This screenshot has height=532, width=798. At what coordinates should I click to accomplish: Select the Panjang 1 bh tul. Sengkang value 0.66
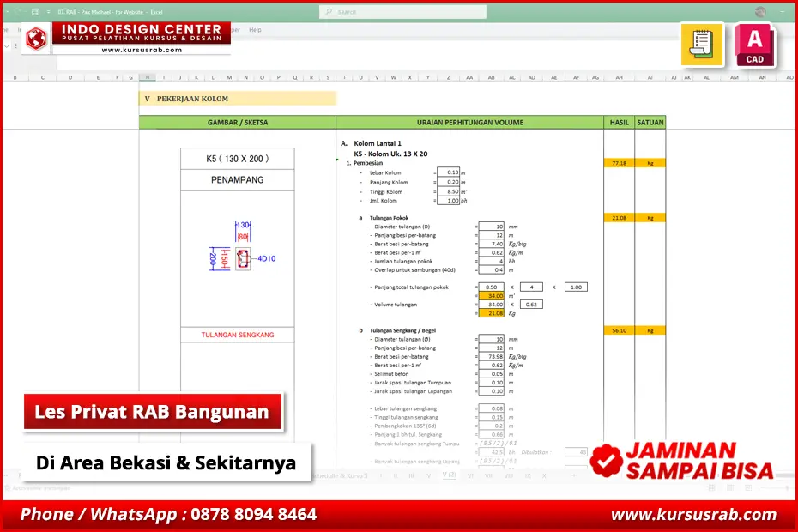click(x=492, y=434)
